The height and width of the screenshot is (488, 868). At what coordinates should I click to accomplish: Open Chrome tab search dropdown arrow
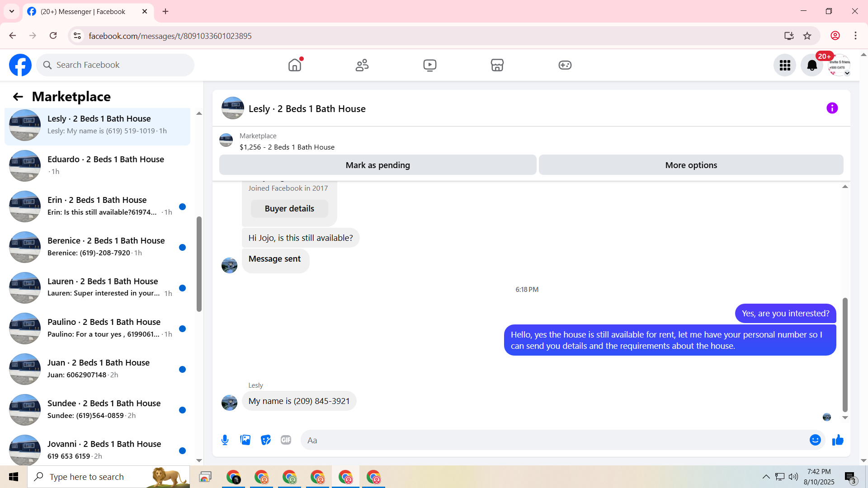(12, 11)
